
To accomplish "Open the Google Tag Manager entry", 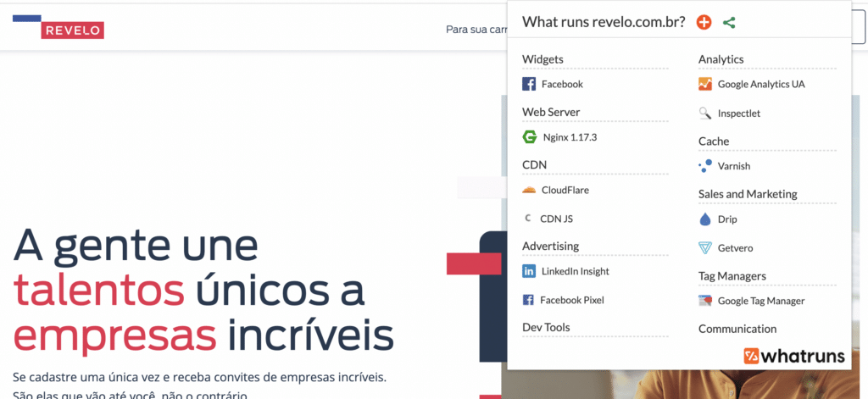I will [x=761, y=301].
